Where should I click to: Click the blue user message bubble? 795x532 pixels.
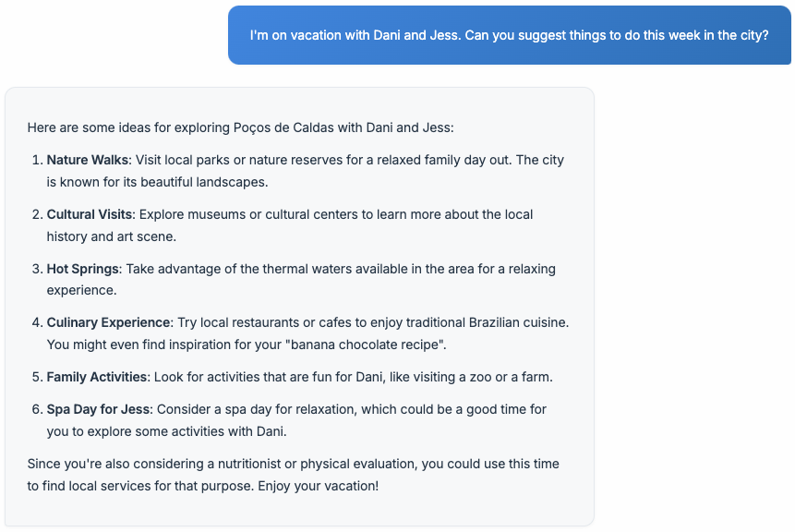[509, 35]
